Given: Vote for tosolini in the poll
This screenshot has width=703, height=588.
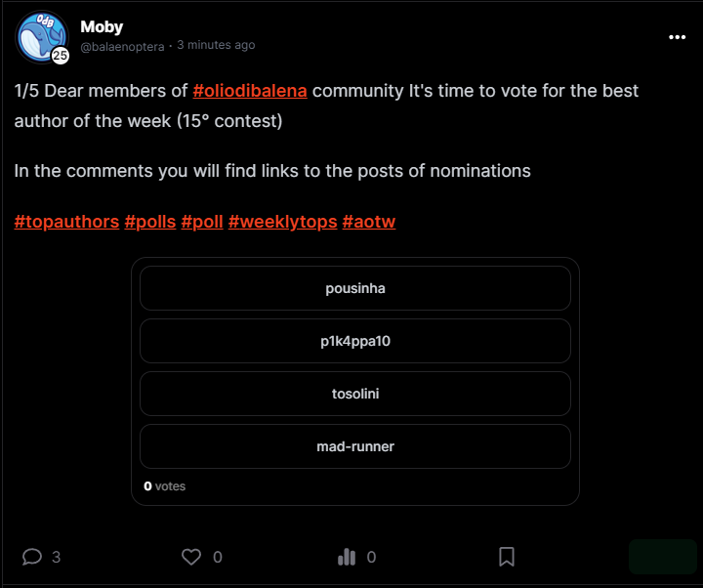Looking at the screenshot, I should point(355,394).
